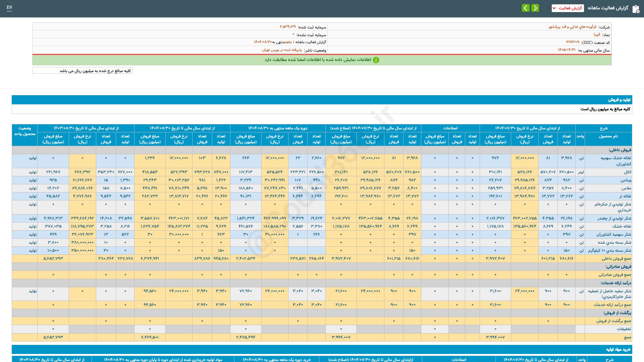Click the نام محصول column header
The width and height of the screenshot is (644, 362).
608,136
